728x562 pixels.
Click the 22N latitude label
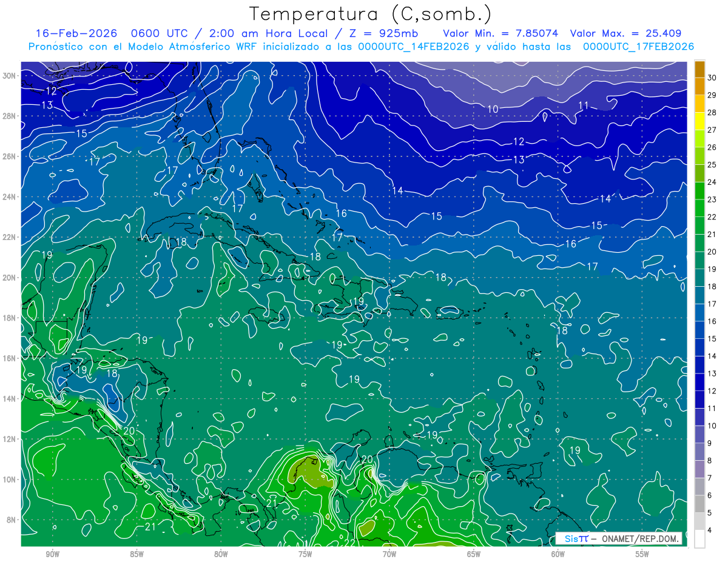point(9,237)
